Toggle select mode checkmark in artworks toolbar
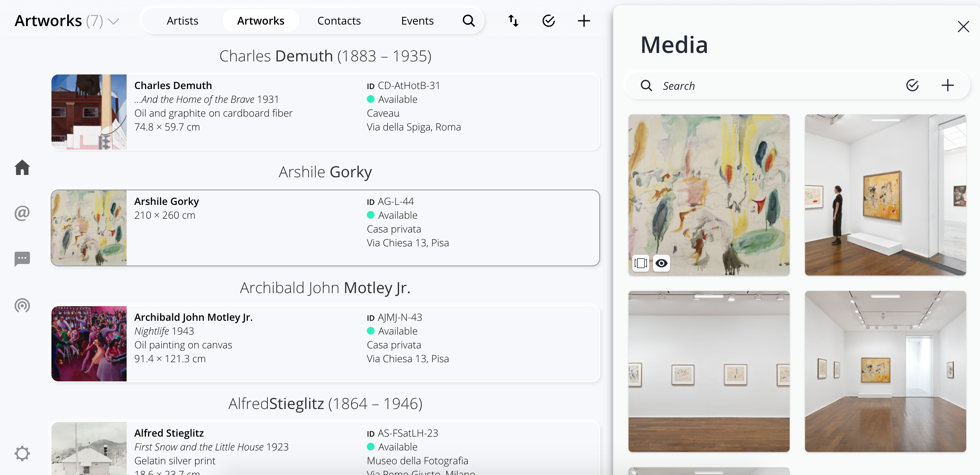980x475 pixels. click(549, 21)
